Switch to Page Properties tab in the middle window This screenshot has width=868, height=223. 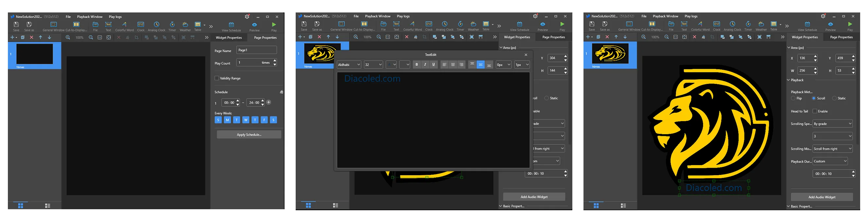pyautogui.click(x=554, y=37)
